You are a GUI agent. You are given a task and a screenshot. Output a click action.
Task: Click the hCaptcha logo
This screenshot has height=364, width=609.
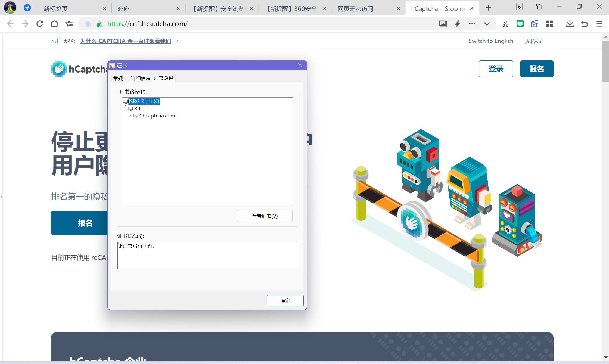coord(79,69)
